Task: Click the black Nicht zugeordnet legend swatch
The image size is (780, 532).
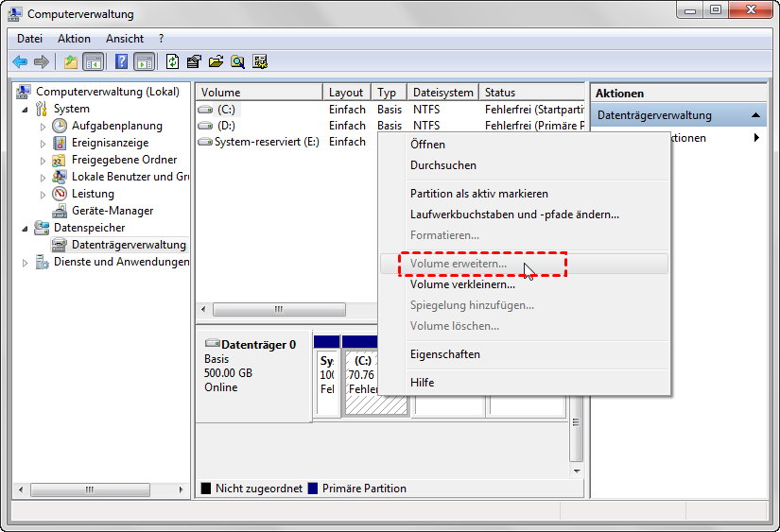Action: pyautogui.click(x=205, y=489)
